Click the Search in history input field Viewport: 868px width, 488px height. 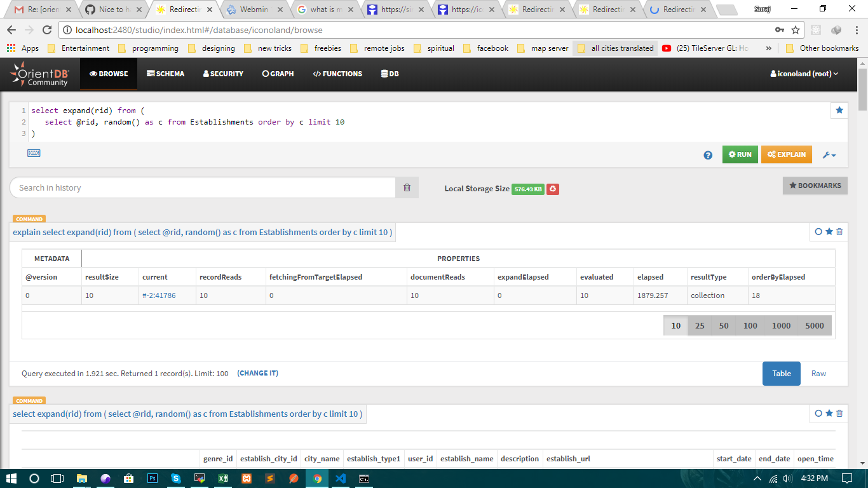click(x=191, y=187)
